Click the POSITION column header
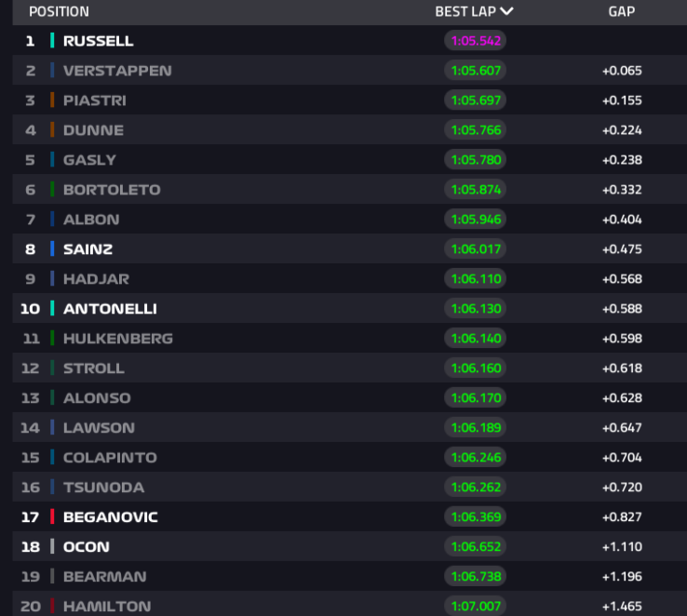This screenshot has width=687, height=616. tap(59, 11)
